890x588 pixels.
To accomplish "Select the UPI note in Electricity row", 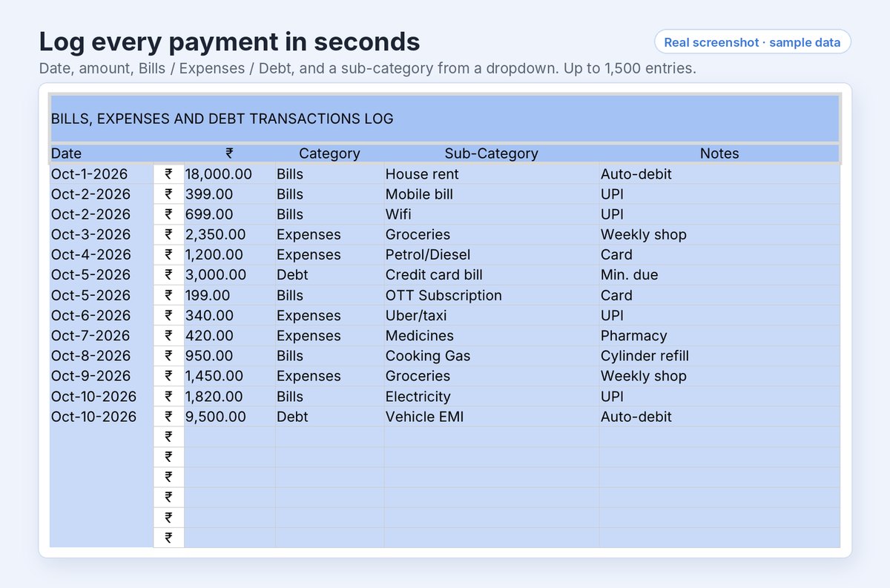I will click(x=719, y=397).
